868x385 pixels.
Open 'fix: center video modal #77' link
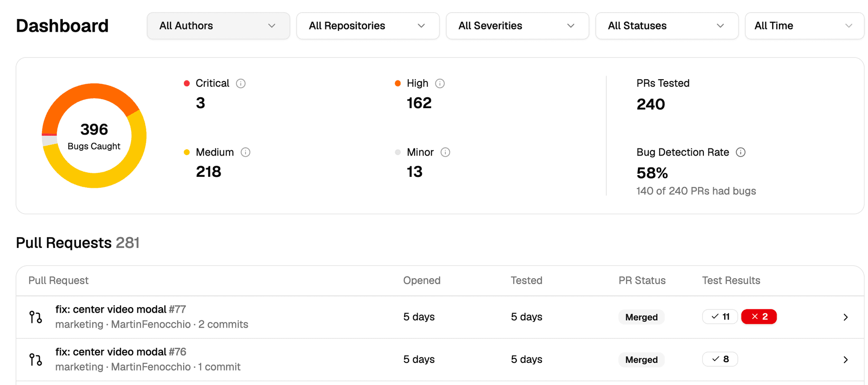[121, 309]
